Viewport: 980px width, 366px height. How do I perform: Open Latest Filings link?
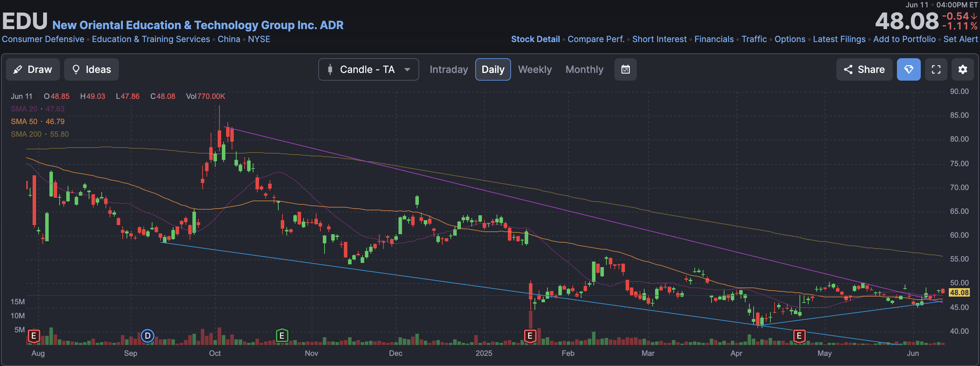[x=839, y=39]
